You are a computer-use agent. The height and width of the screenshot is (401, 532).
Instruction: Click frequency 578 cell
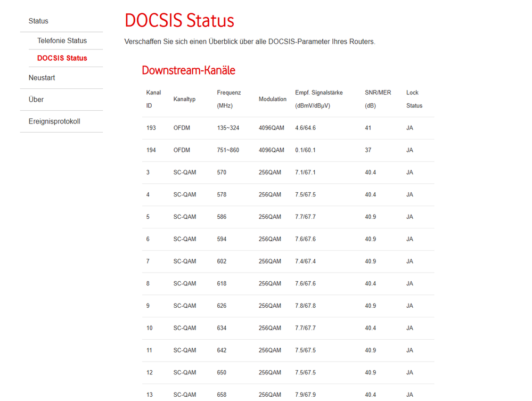[x=222, y=194]
